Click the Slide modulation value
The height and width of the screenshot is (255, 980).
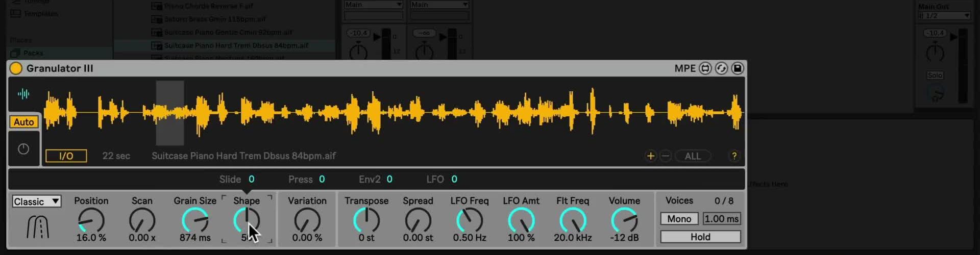251,179
